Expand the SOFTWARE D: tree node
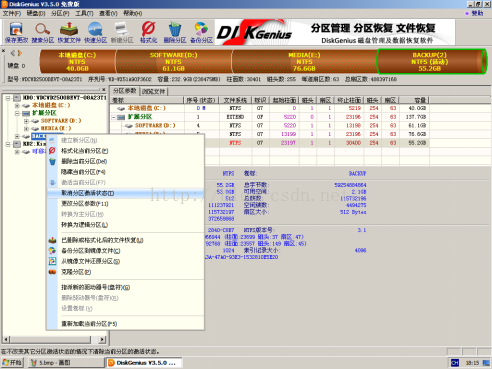 click(26, 121)
